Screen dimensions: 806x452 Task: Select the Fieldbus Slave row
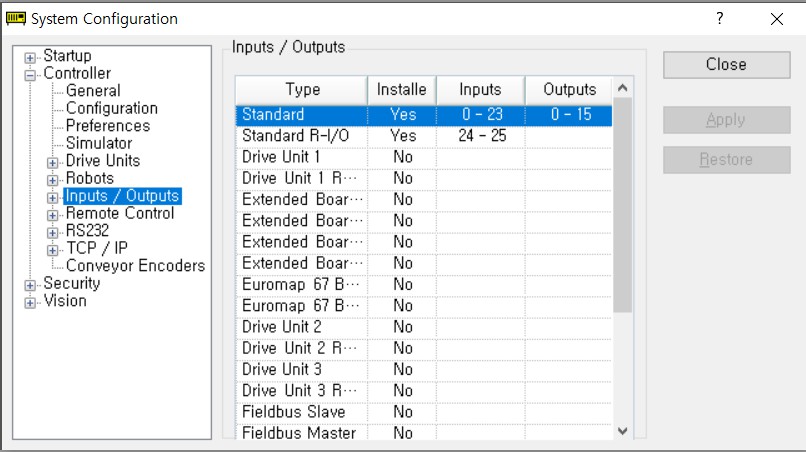pos(424,412)
